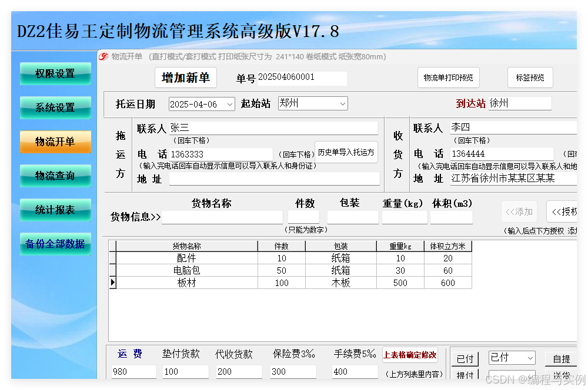588x390 pixels.
Task: Click the shipper 地址 empty field
Action: coord(275,179)
